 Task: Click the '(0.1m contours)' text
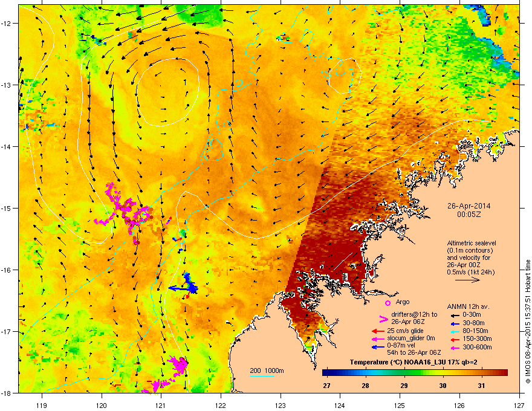coord(470,251)
